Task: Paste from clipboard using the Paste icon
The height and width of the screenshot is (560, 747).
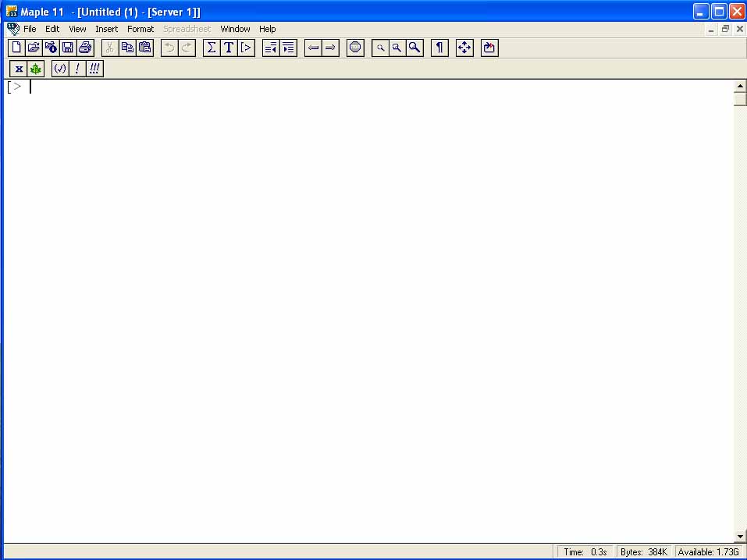Action: [x=145, y=48]
